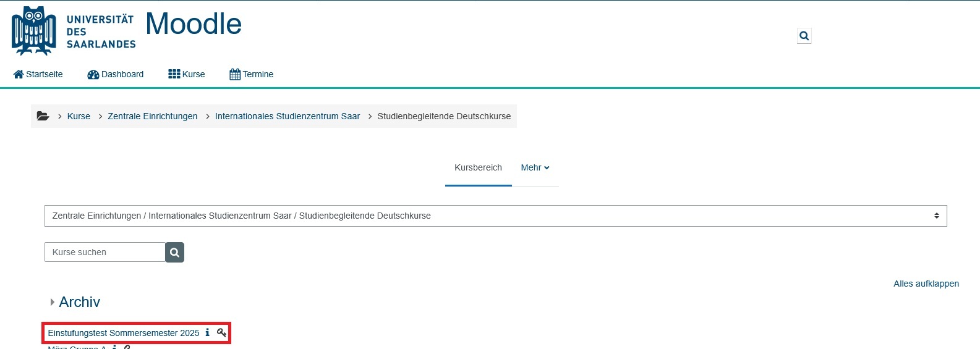Open Einstufungstest Sommersemester 2025 course
980x349 pixels.
click(124, 333)
